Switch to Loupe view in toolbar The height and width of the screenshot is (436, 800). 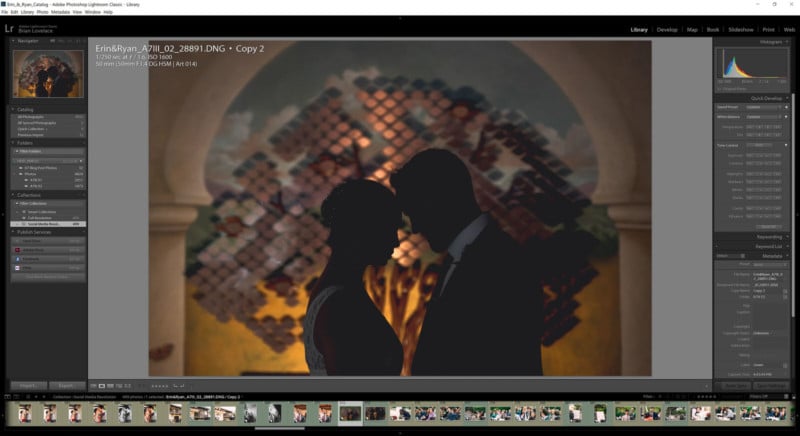click(x=102, y=386)
